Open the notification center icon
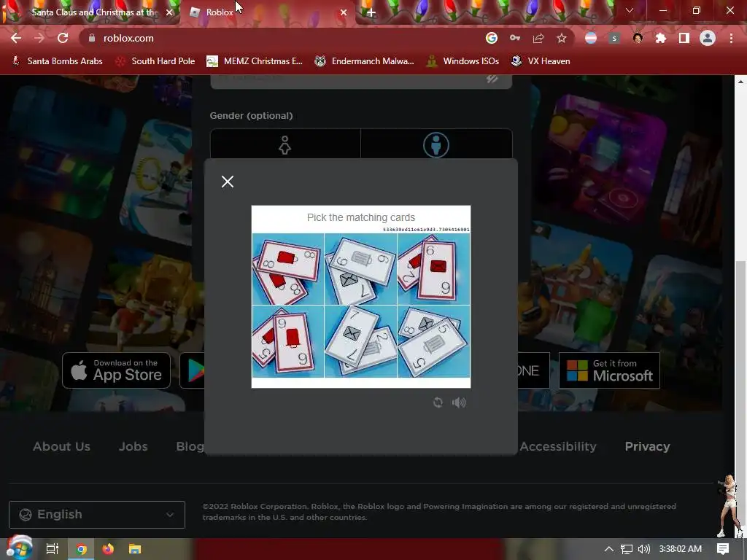The image size is (747, 560). 723,549
